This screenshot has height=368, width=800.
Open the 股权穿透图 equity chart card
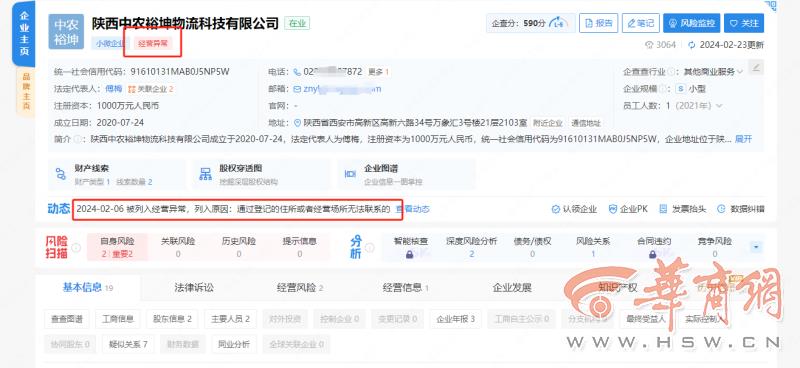coord(262,175)
